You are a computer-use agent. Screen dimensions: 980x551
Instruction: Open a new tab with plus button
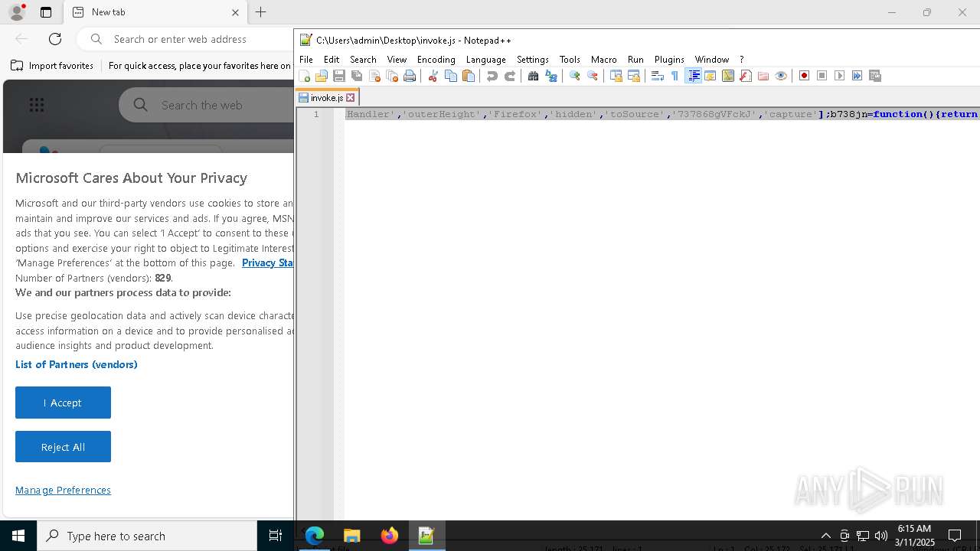261,12
